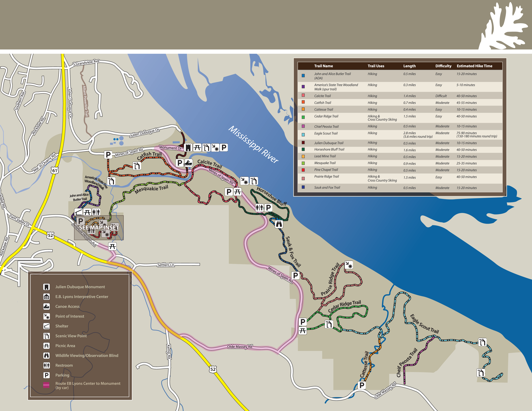The image size is (532, 411).
Task: Click the scenic view icon on Cedar Ridge Trail
Action: tap(329, 324)
